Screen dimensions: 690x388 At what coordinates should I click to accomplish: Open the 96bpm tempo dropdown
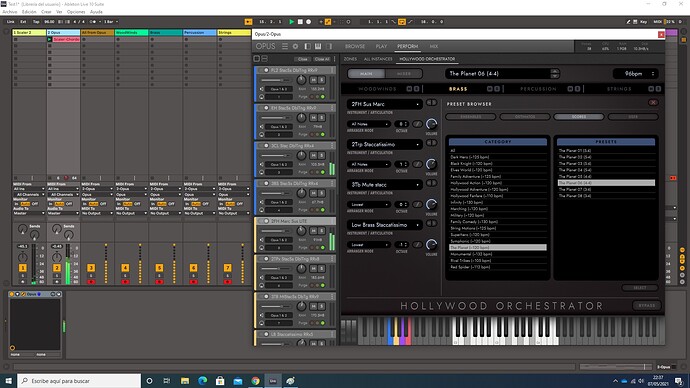coord(636,74)
